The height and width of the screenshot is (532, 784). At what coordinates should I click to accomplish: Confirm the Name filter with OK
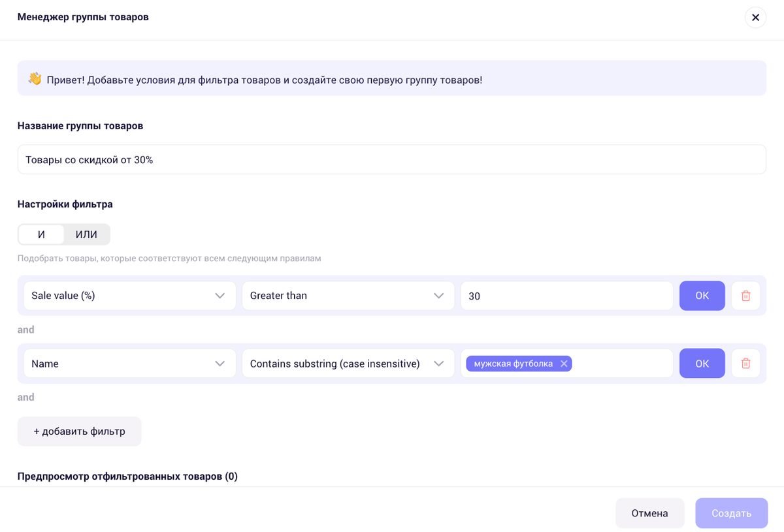(x=702, y=364)
